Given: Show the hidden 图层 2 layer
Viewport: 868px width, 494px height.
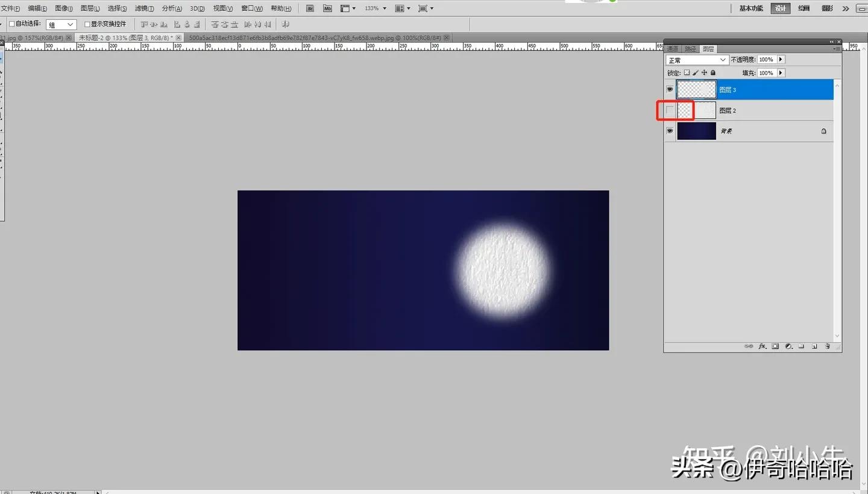Looking at the screenshot, I should pyautogui.click(x=669, y=110).
